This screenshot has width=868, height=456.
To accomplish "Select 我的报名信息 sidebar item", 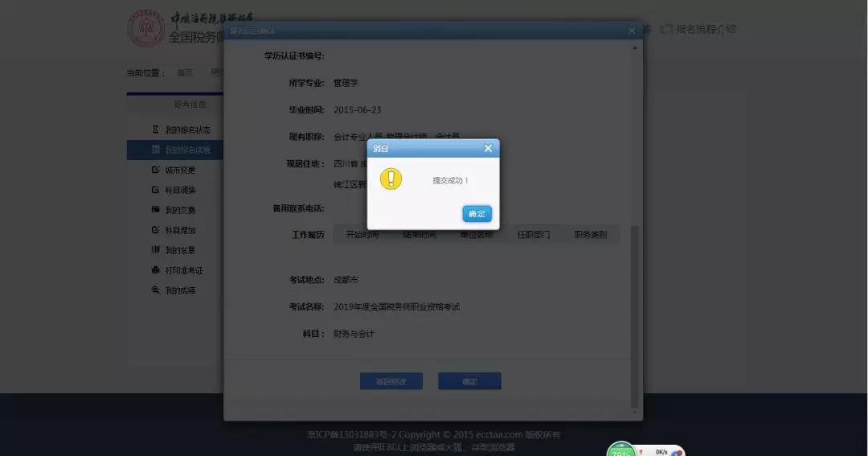I will click(175, 150).
